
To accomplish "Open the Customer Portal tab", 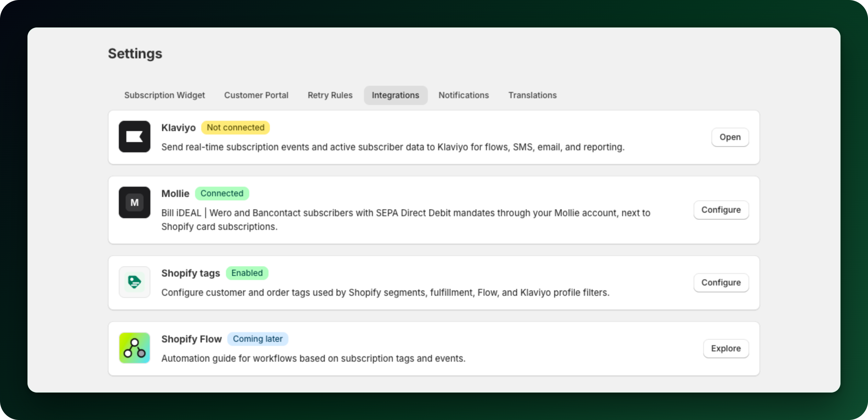I will tap(256, 95).
